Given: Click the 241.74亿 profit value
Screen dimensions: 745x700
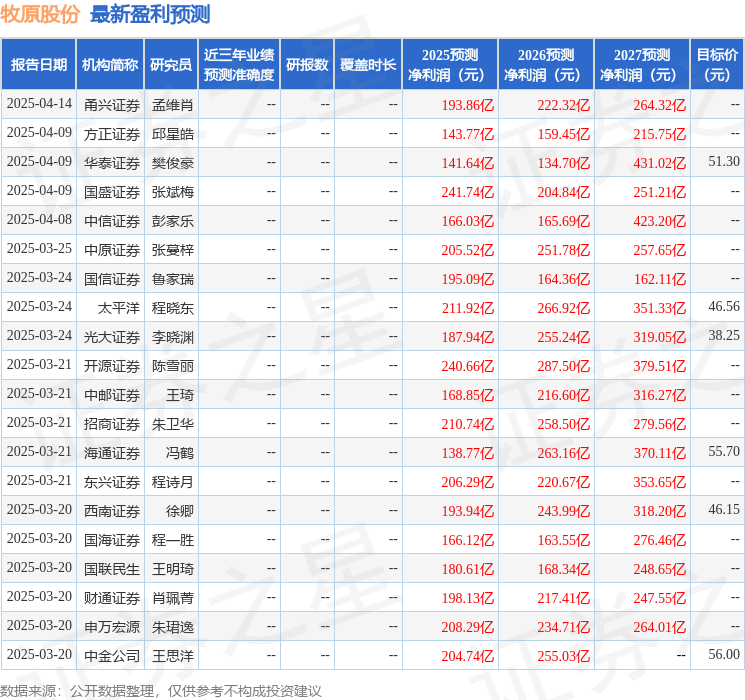Looking at the screenshot, I should tap(468, 192).
